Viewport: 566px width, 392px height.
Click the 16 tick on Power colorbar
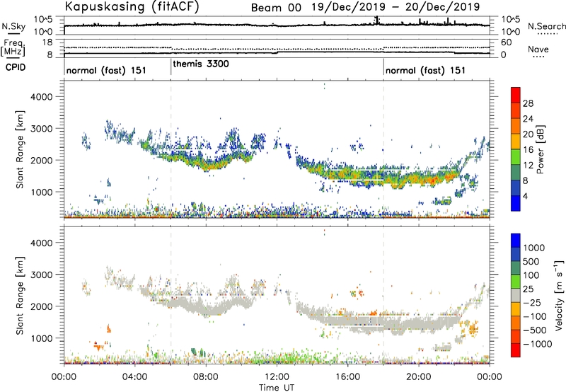tap(528, 149)
